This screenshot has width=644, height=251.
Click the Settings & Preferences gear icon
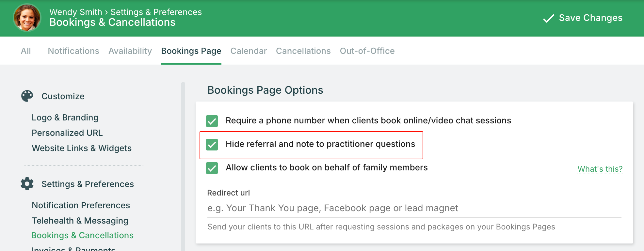tap(27, 184)
